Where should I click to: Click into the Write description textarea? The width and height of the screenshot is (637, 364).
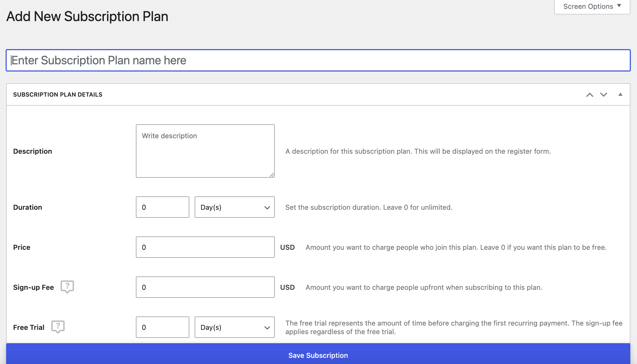pyautogui.click(x=205, y=151)
